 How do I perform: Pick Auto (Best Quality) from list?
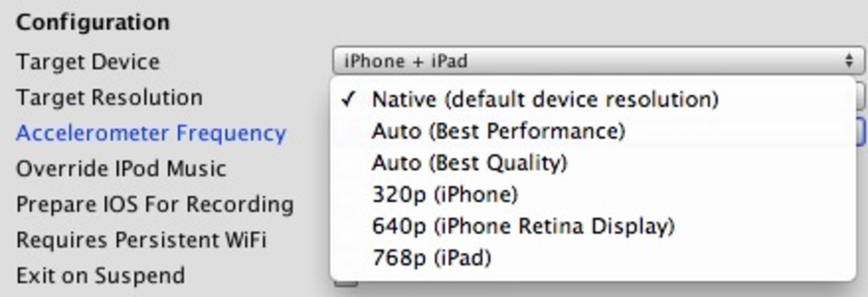[x=469, y=163]
